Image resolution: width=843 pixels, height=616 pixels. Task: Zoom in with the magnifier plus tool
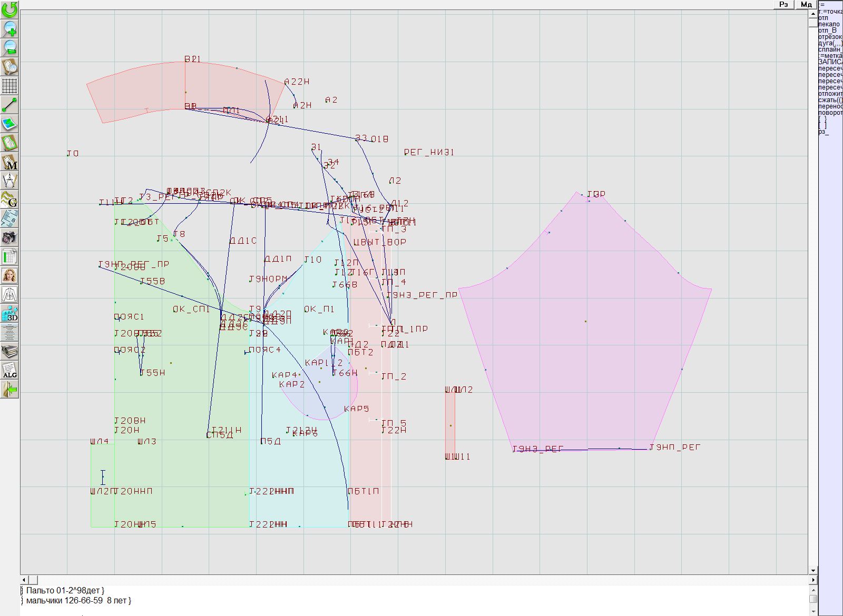pyautogui.click(x=9, y=28)
